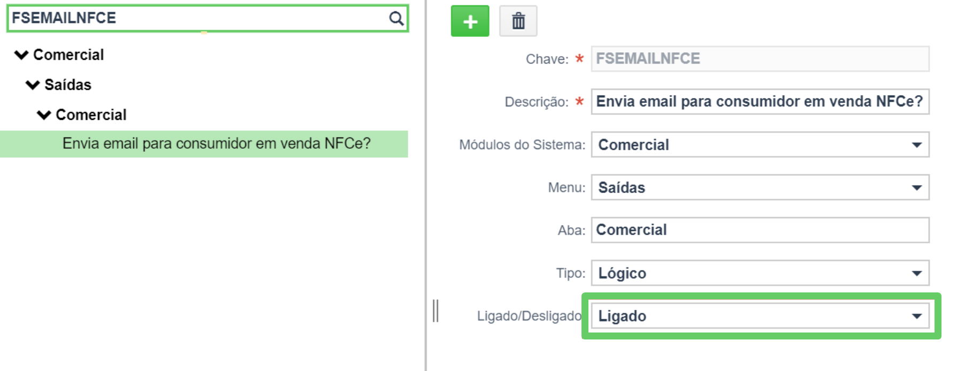Click the magnifier search icon

[x=396, y=18]
